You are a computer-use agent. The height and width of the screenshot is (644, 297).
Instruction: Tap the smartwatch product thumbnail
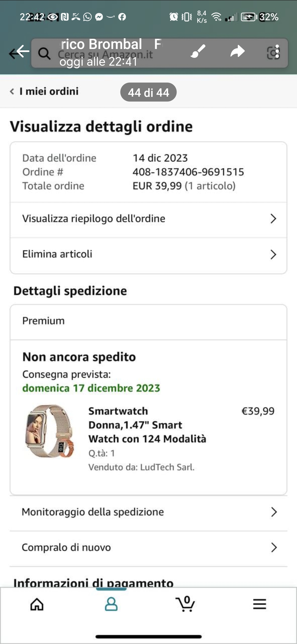[50, 431]
